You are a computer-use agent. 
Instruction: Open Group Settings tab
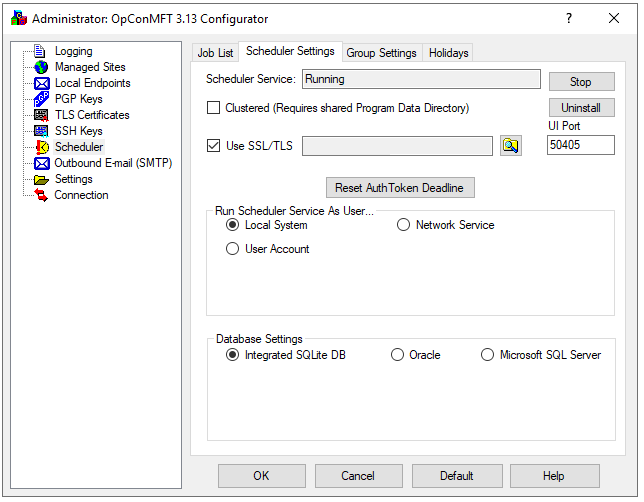click(x=381, y=53)
